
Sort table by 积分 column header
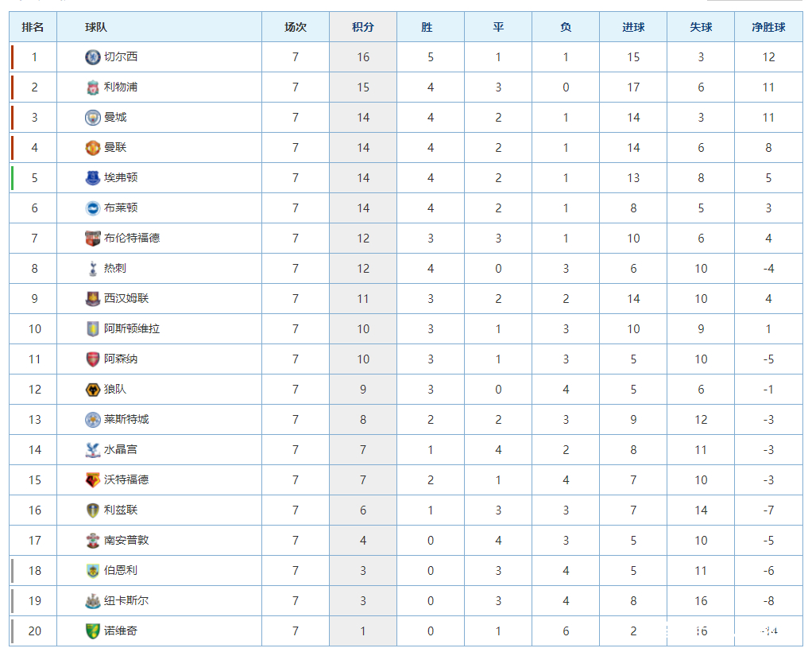pos(363,27)
